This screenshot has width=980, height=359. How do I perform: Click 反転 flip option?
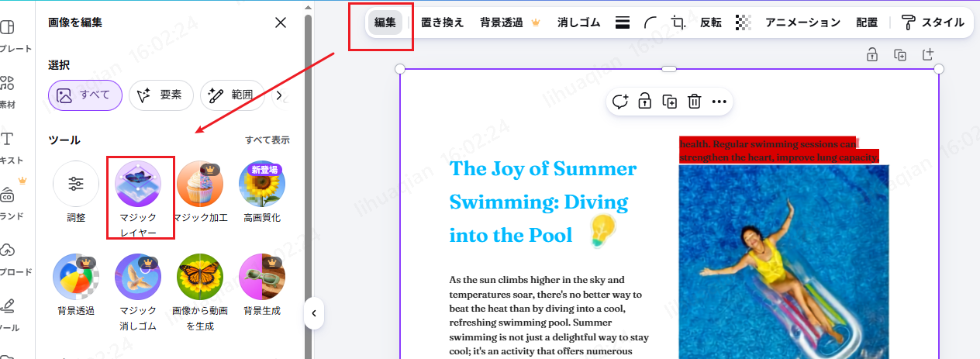coord(710,22)
